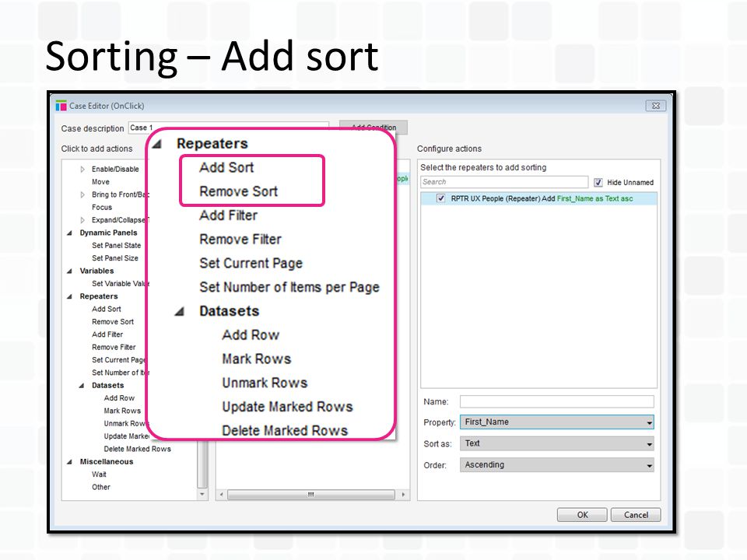Screen dimensions: 747x560
Task: Select the RPTR UX People repeater row
Action: pos(538,198)
